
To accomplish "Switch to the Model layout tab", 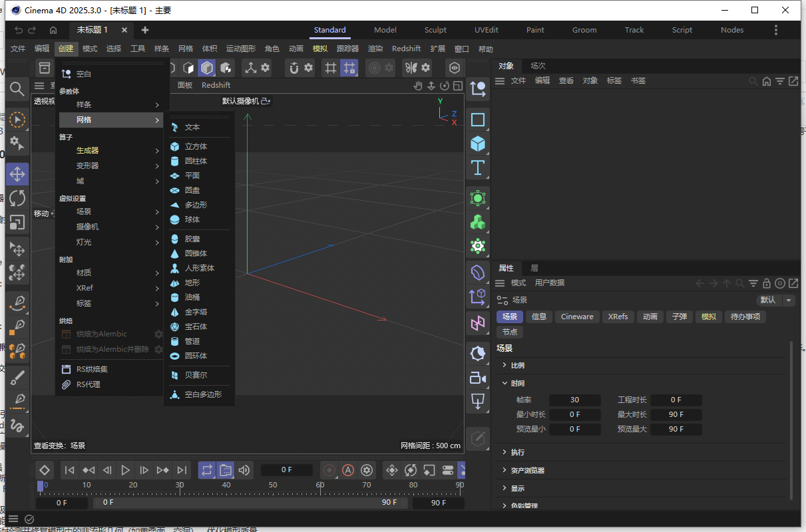I will (385, 29).
